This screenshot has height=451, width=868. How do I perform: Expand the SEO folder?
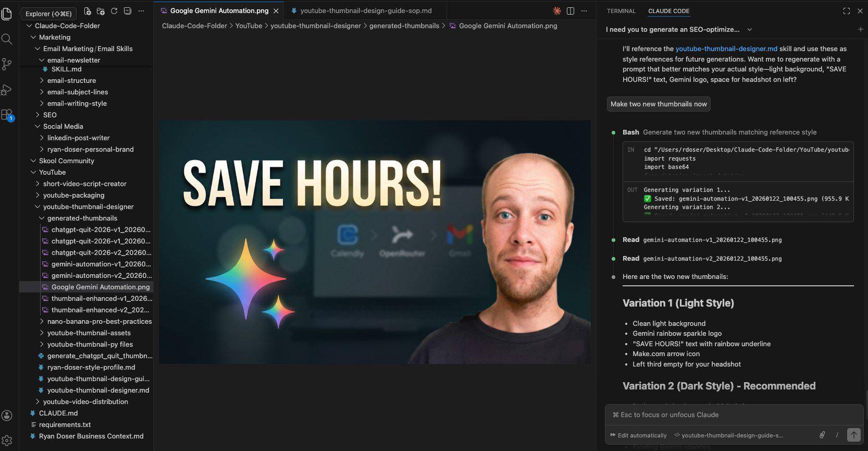(49, 115)
